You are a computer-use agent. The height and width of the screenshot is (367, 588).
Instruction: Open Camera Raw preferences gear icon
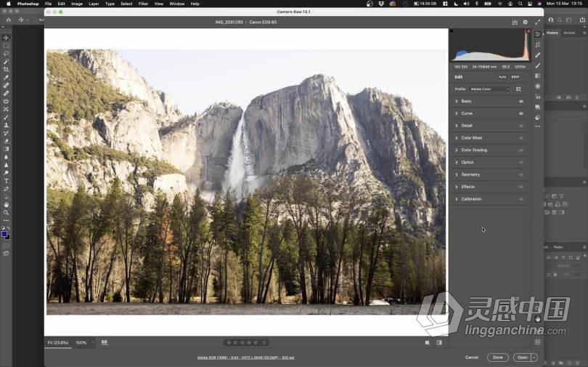pyautogui.click(x=525, y=22)
